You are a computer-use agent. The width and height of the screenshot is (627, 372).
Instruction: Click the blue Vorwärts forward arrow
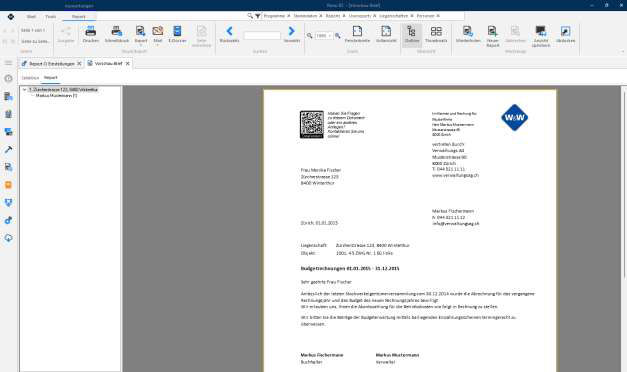click(x=292, y=31)
